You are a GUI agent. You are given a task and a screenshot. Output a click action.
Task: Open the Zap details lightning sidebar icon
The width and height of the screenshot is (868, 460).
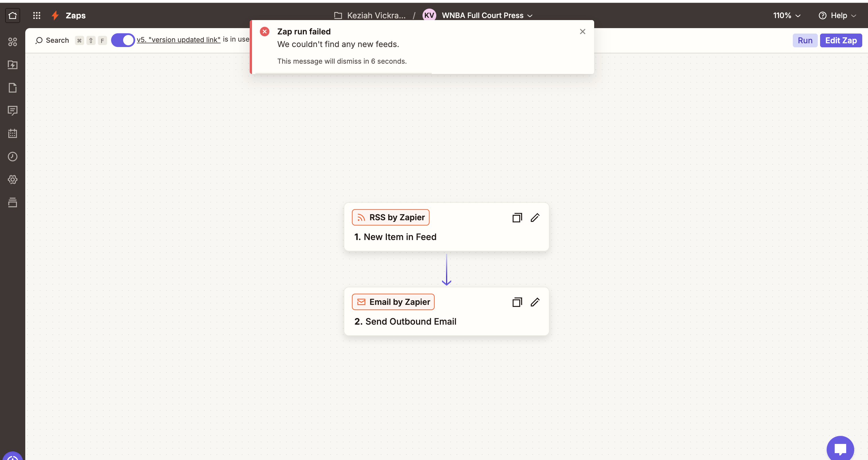pyautogui.click(x=12, y=65)
